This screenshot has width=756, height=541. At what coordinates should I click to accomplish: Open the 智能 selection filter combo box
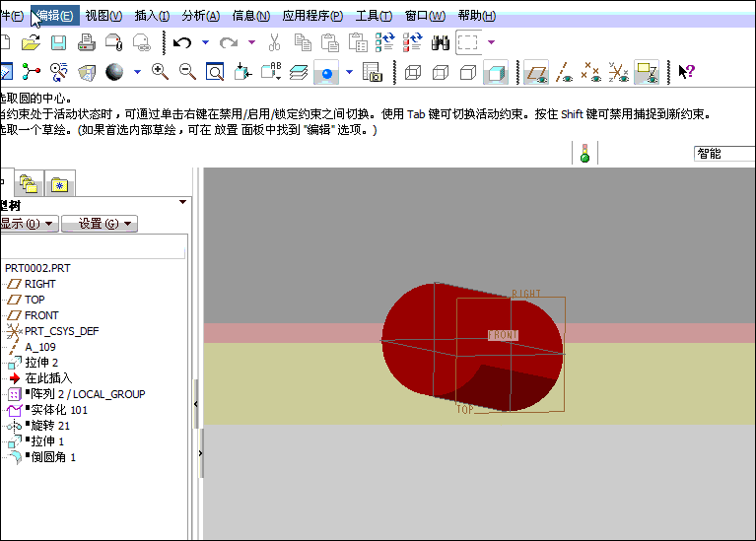point(724,154)
